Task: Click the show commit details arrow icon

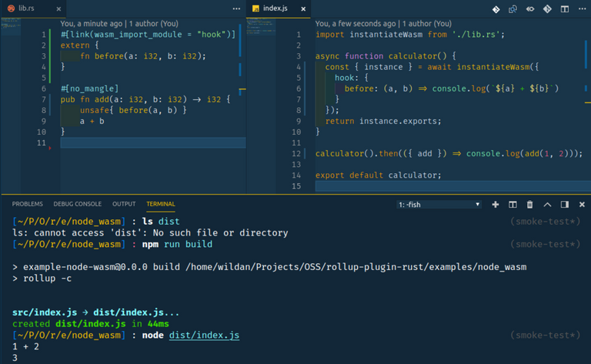Action: point(532,9)
